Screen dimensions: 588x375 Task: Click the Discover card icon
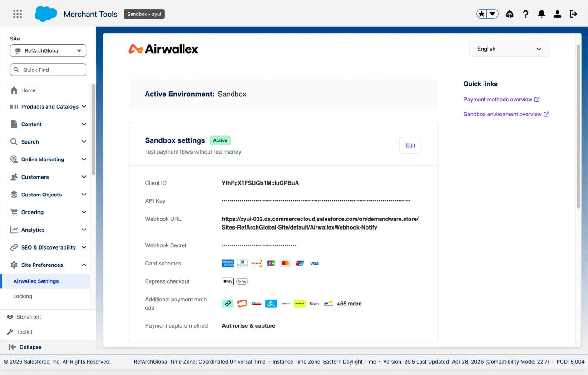[257, 263]
